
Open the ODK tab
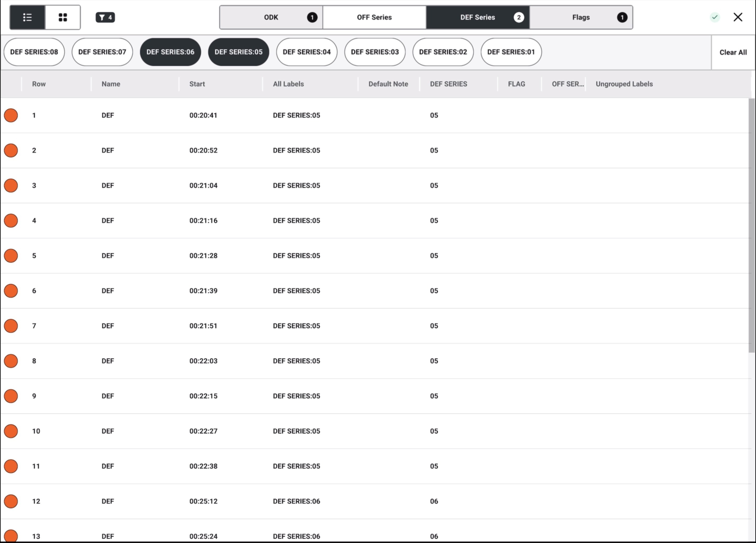point(271,17)
